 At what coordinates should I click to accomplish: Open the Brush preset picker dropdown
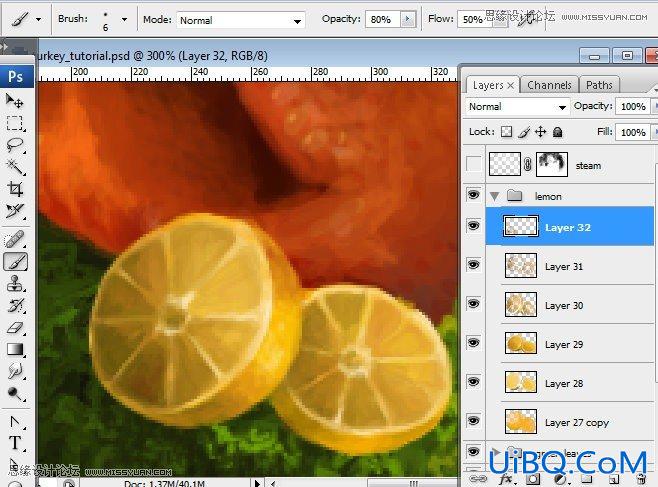point(124,19)
